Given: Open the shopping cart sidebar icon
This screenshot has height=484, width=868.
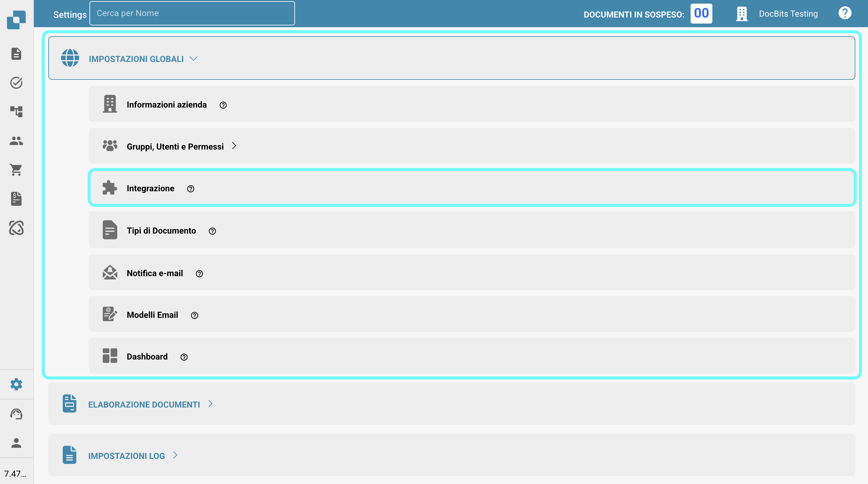Looking at the screenshot, I should (x=16, y=170).
